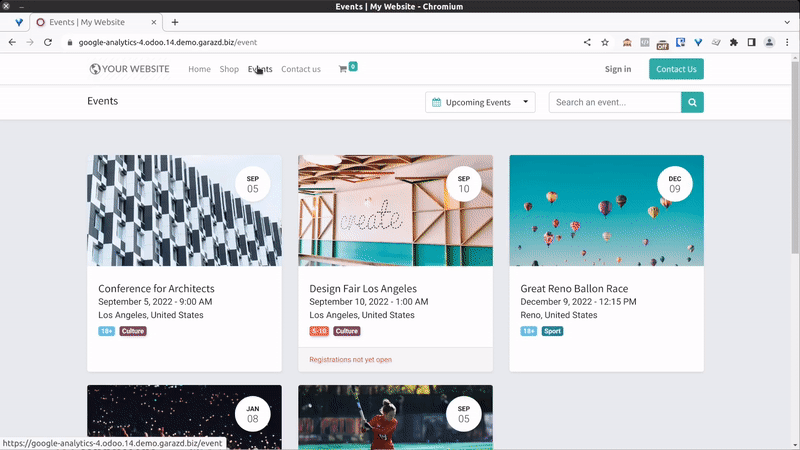The height and width of the screenshot is (450, 800).
Task: Click the browser forward arrow
Action: coord(30,42)
